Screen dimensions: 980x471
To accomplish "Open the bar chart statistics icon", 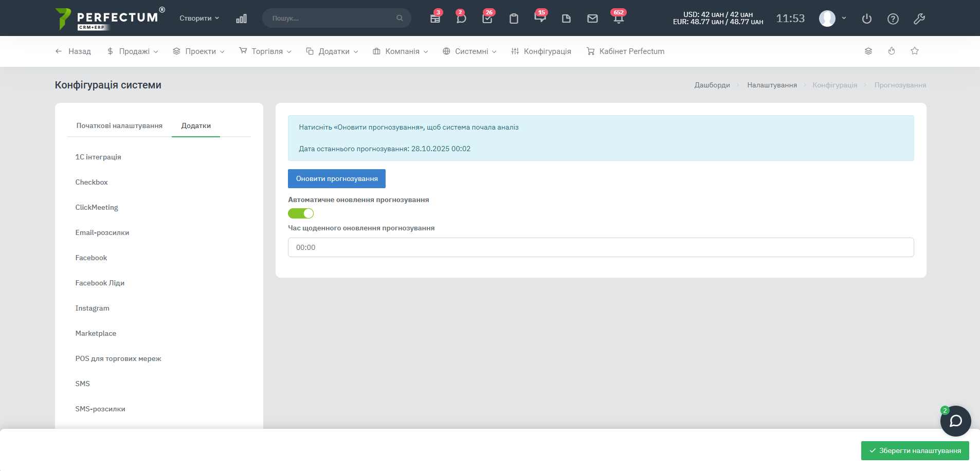I will 241,19.
